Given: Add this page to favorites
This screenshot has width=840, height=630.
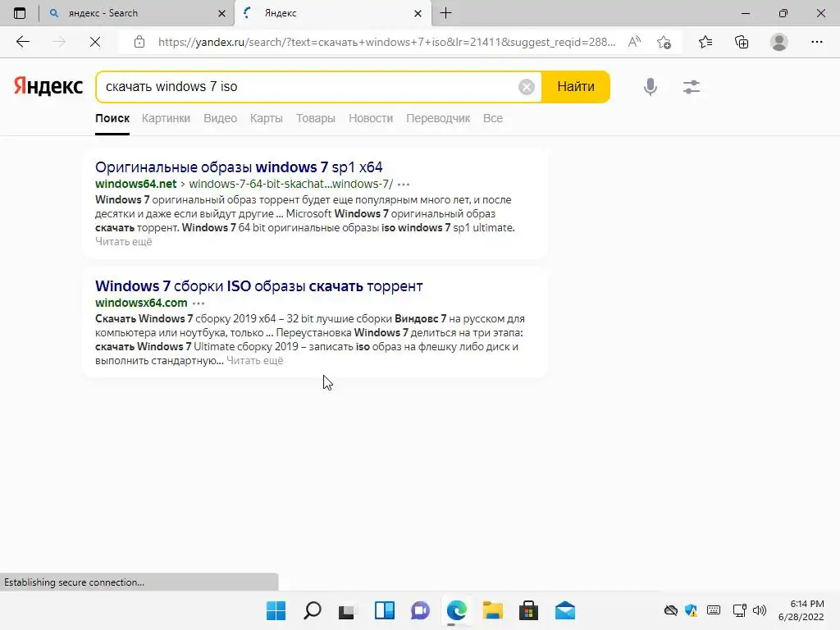Looking at the screenshot, I should (x=664, y=42).
